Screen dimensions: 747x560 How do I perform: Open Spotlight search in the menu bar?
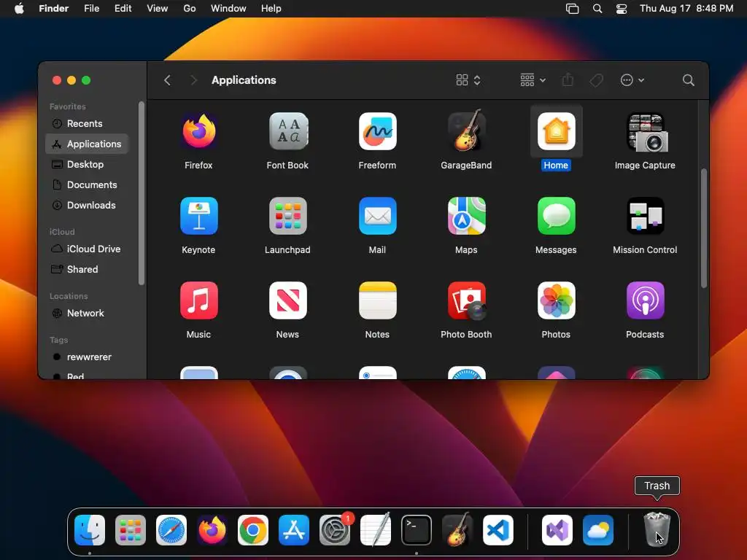597,9
